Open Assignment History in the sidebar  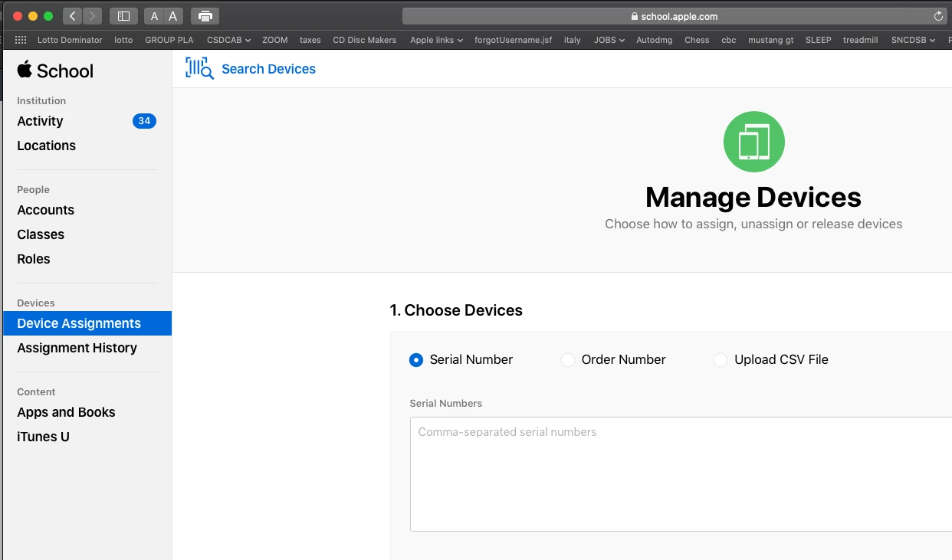[77, 348]
